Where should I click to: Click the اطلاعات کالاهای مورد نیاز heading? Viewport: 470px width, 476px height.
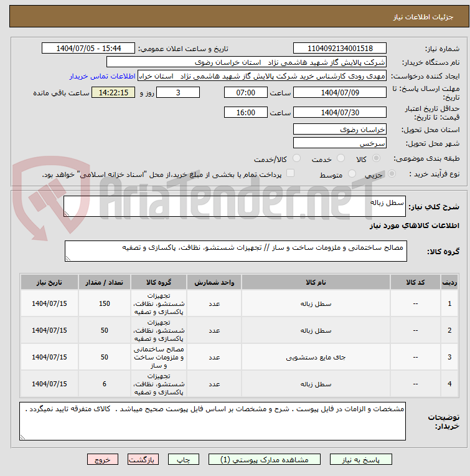coord(414,226)
